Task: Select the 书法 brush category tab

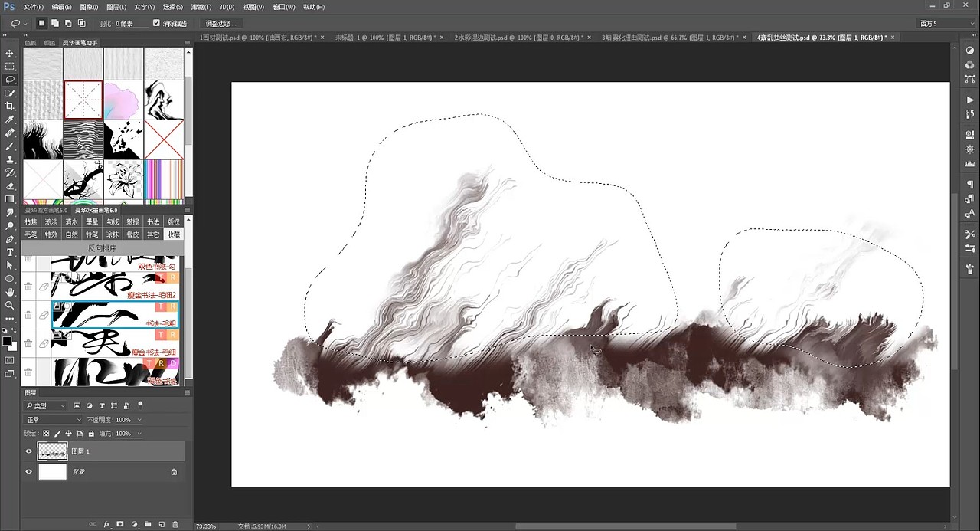Action: (x=153, y=222)
